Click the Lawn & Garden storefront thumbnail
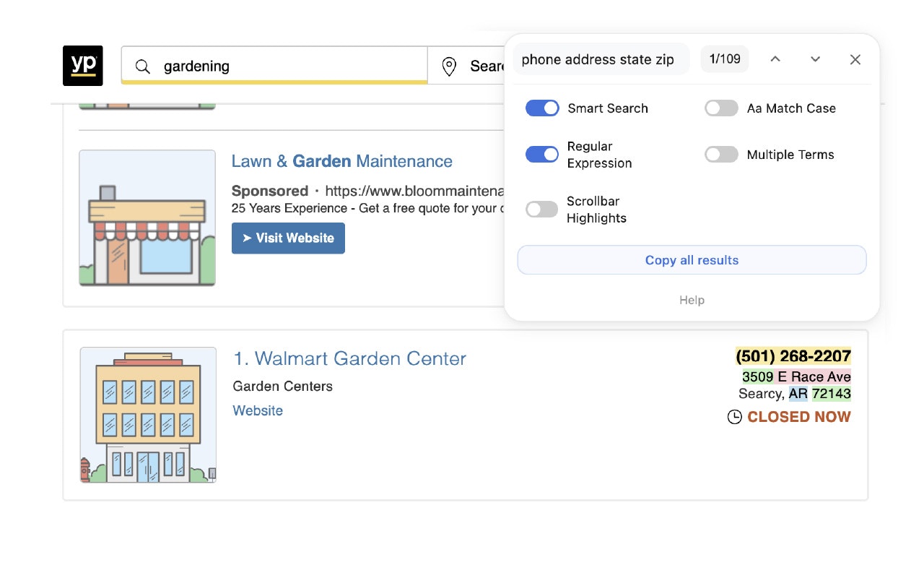 click(x=147, y=218)
